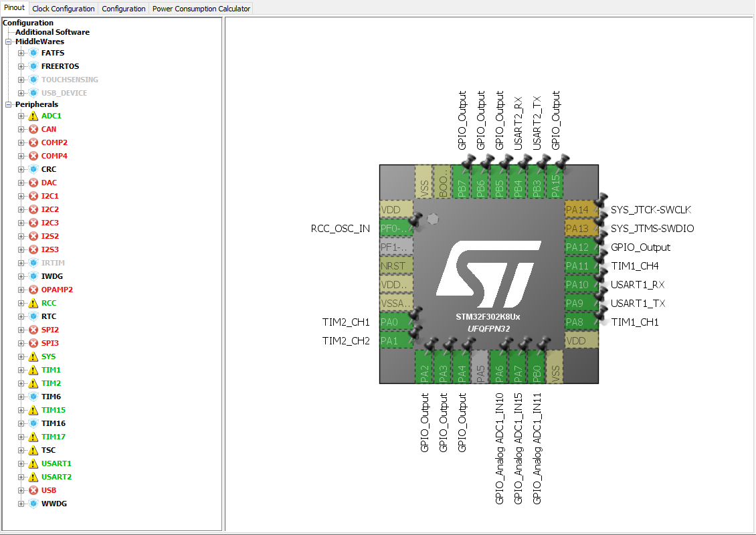Click the FATFS middleware cube icon
The image size is (756, 535).
tap(33, 53)
